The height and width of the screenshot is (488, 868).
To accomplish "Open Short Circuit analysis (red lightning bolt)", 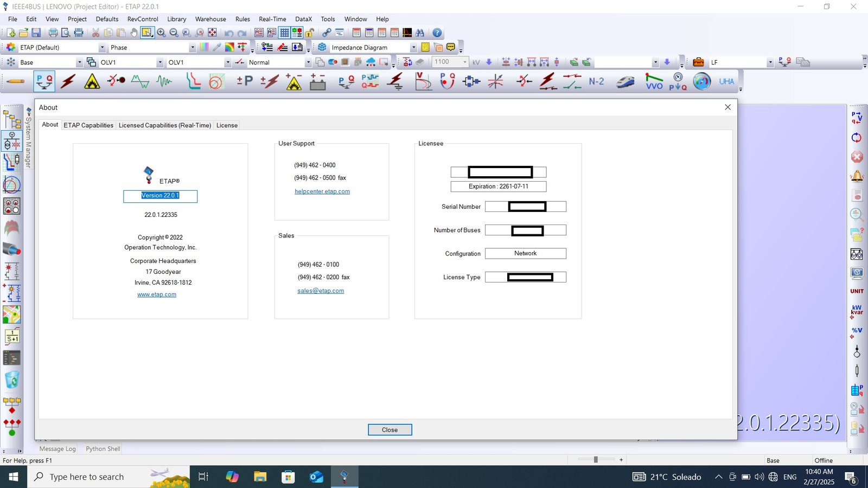I will [68, 82].
